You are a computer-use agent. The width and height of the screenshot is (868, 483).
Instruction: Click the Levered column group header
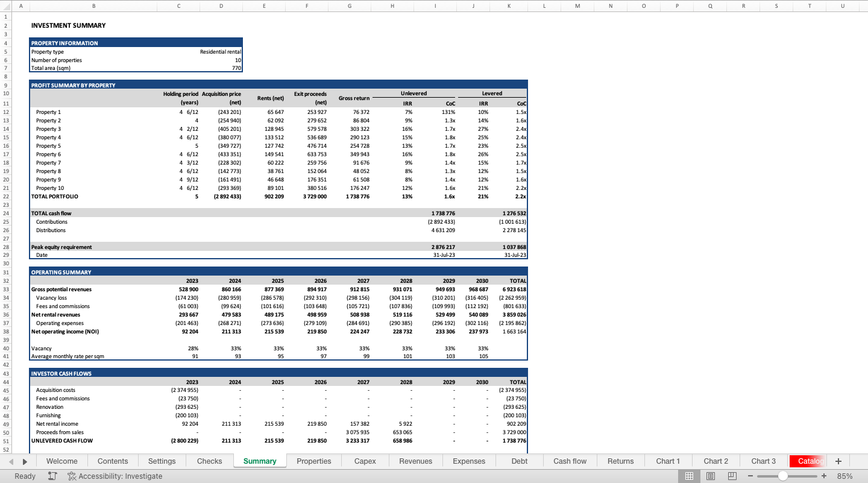pos(492,93)
